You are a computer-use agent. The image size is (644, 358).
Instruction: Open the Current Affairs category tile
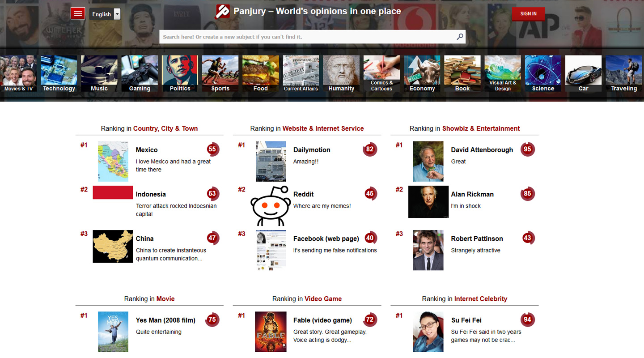[x=301, y=73]
